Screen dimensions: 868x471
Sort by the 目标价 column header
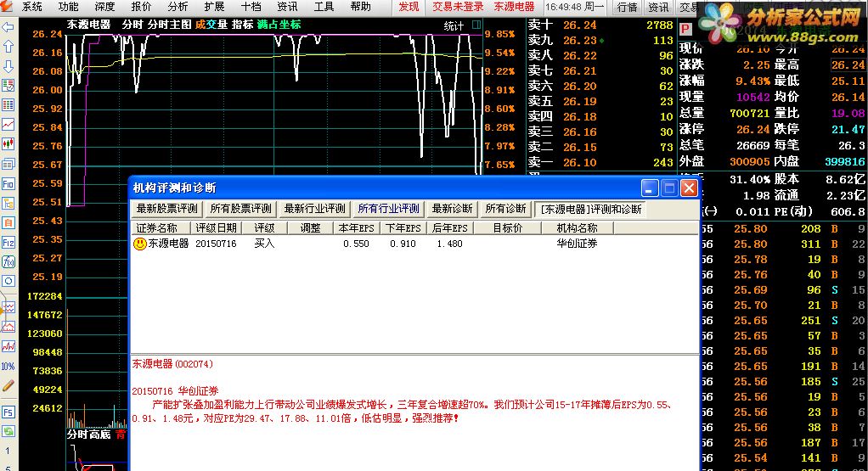pyautogui.click(x=508, y=227)
